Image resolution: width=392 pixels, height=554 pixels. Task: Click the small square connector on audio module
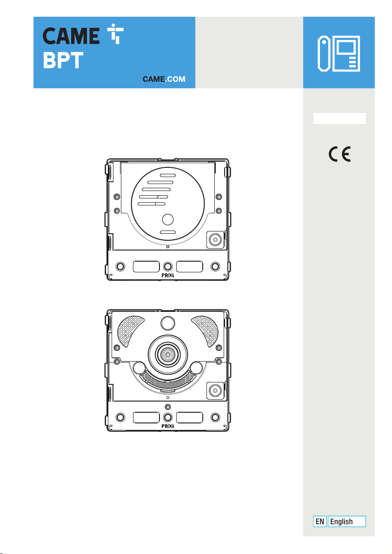[x=215, y=240]
